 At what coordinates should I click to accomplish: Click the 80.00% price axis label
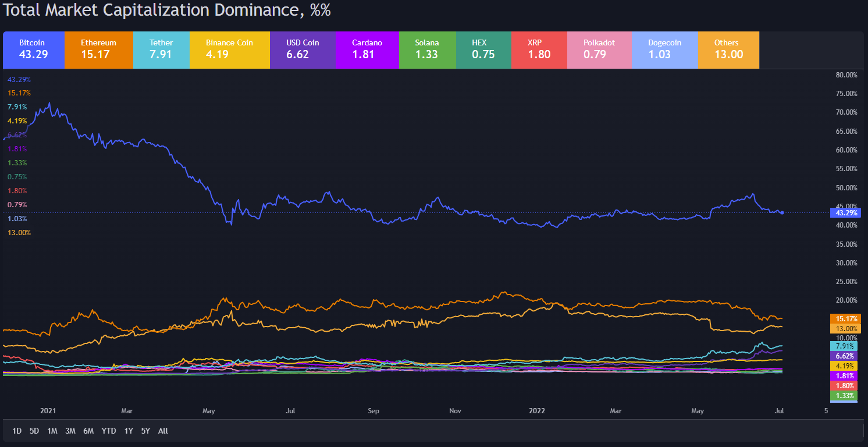point(846,75)
